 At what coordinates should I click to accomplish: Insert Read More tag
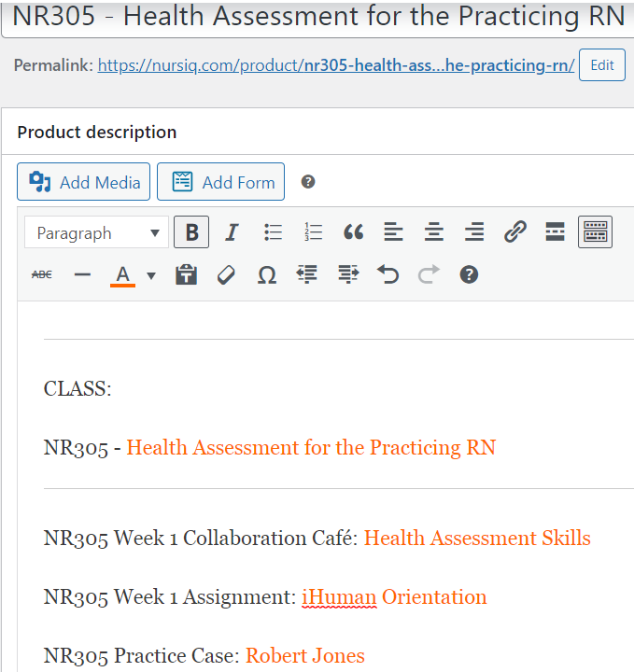click(x=555, y=232)
